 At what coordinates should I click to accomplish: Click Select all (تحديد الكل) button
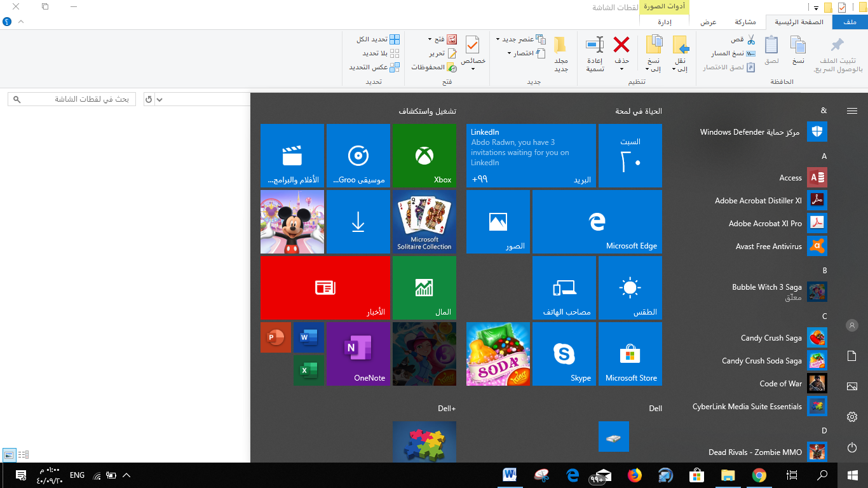coord(379,39)
